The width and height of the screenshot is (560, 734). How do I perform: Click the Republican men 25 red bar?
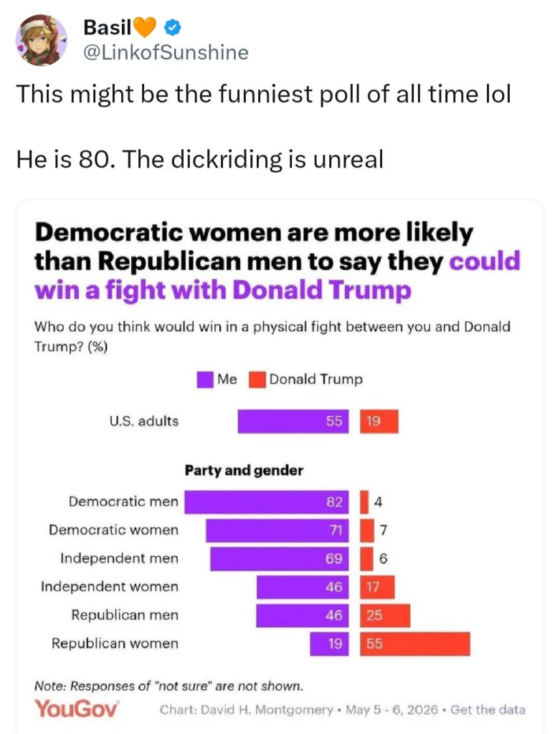pos(385,616)
